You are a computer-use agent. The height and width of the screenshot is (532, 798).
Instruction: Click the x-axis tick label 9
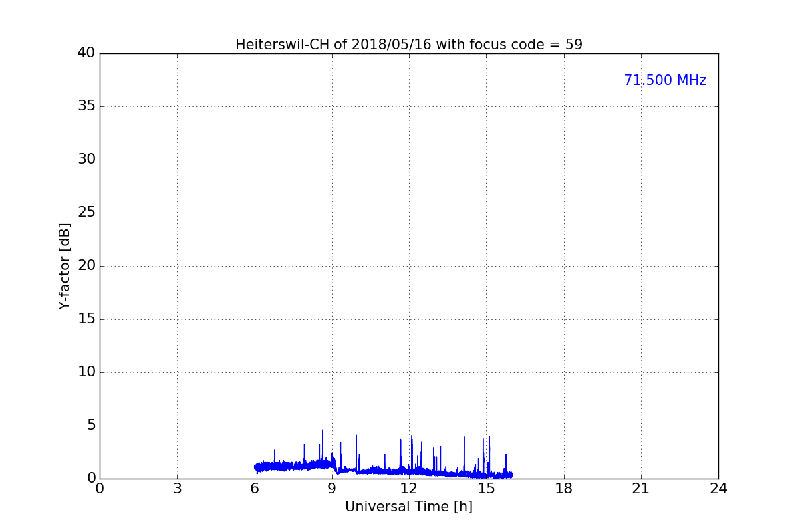(x=332, y=489)
